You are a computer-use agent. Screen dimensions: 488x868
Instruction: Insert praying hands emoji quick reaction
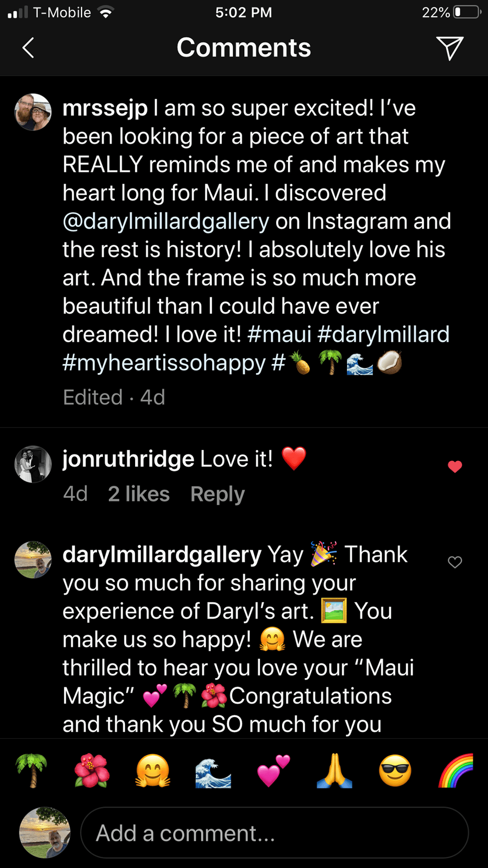[334, 771]
